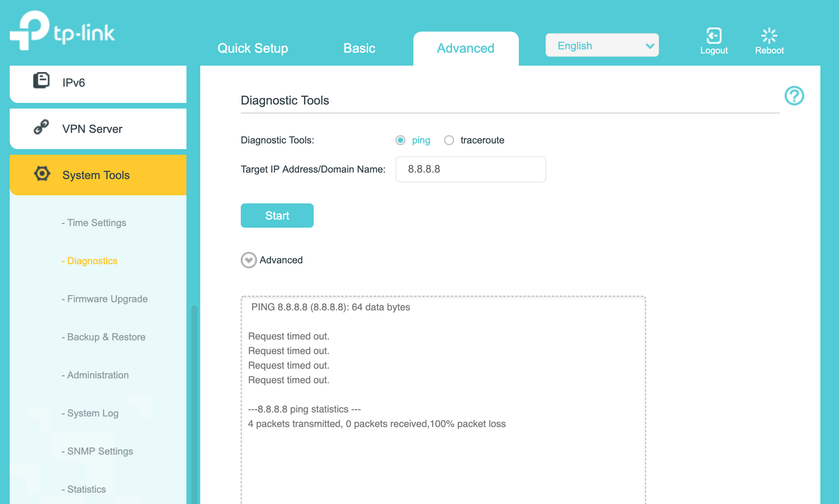Screen dimensions: 839x504
Task: Select the ping radio button
Action: coord(400,140)
